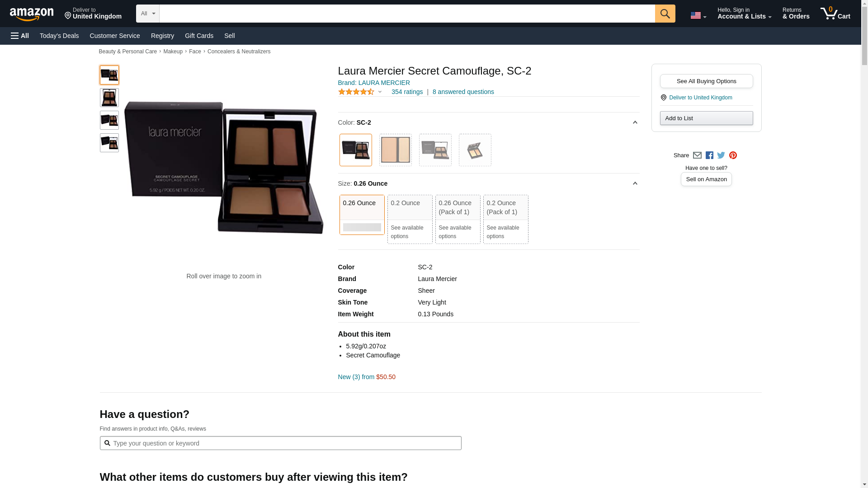Select the 0.26 Ounce (Pack of 1) size

click(458, 219)
